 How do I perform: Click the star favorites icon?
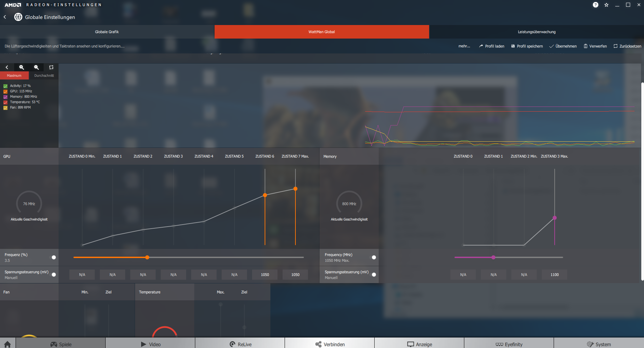click(x=606, y=5)
